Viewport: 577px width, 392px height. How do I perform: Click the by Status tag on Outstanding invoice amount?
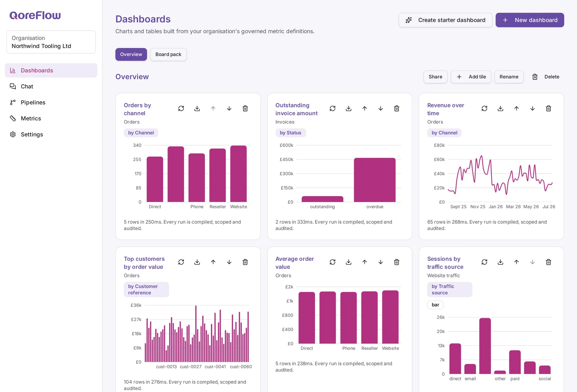291,133
